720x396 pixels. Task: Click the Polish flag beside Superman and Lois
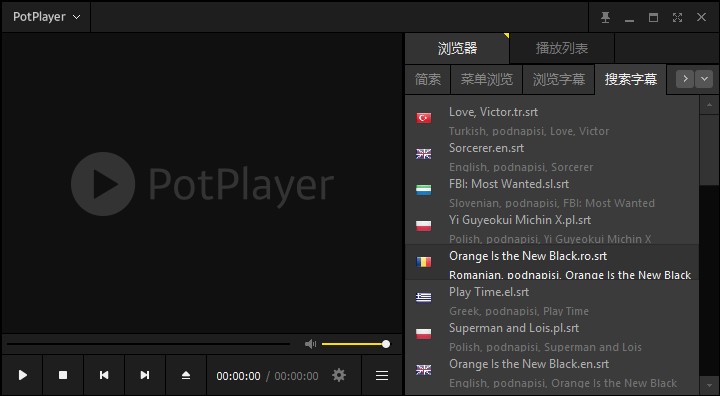(x=423, y=333)
